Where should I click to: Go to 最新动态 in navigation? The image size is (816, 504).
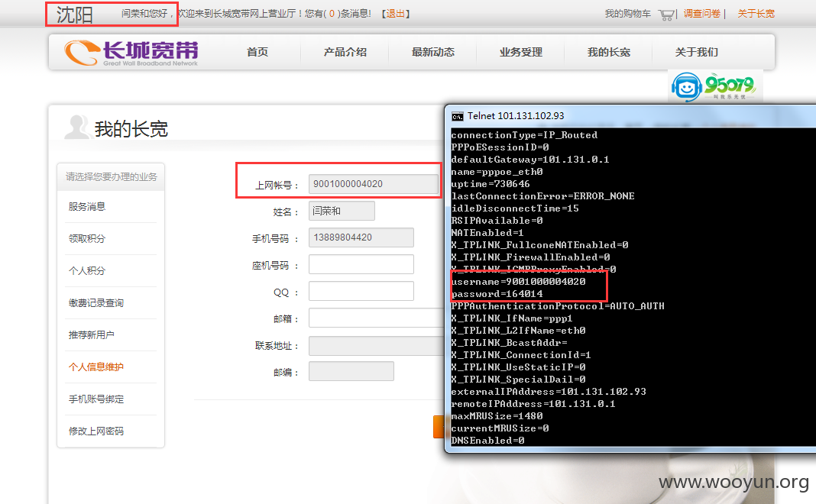tap(433, 52)
